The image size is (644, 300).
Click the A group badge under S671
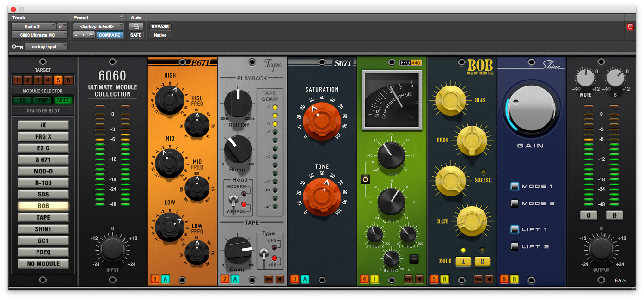point(305,279)
